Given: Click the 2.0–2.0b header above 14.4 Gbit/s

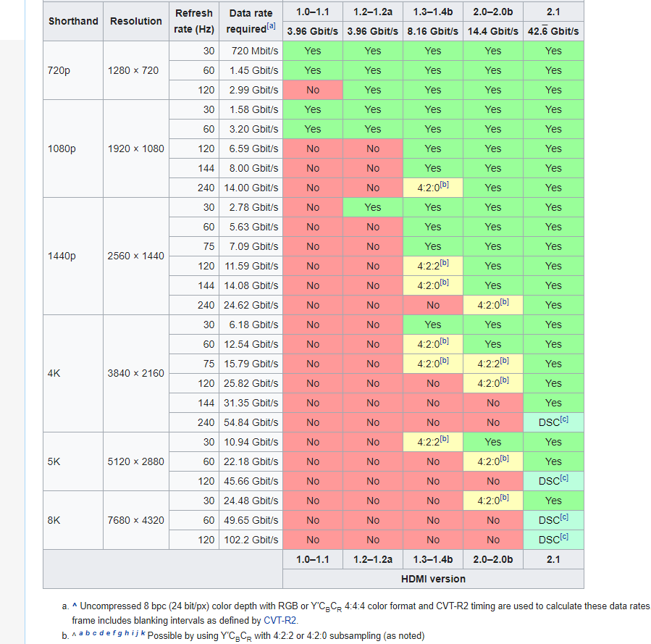Looking at the screenshot, I should coord(493,12).
